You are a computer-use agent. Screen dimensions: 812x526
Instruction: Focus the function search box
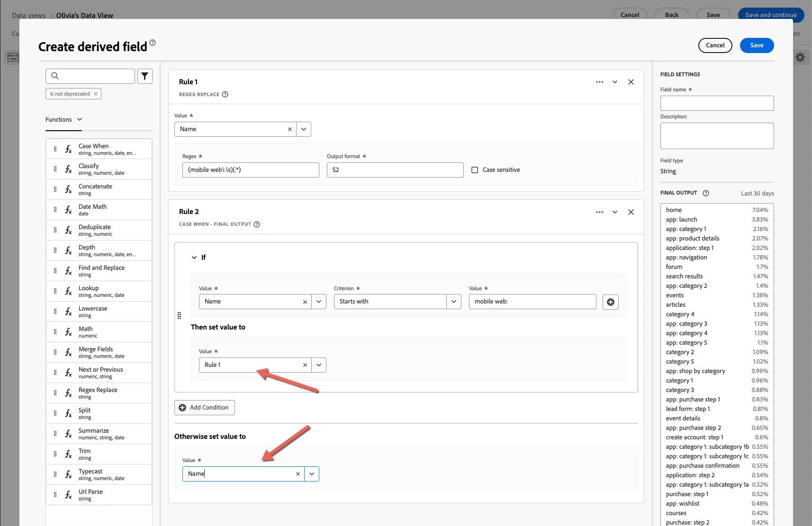(90, 76)
